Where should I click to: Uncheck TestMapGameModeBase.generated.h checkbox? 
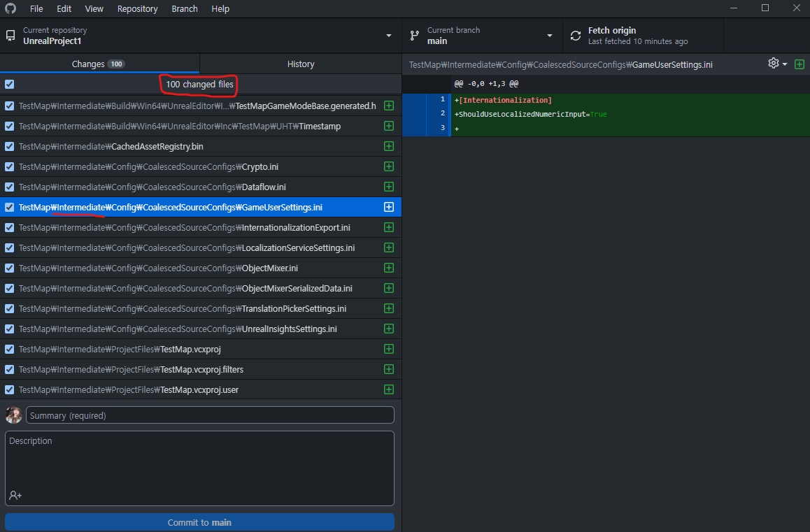tap(9, 106)
